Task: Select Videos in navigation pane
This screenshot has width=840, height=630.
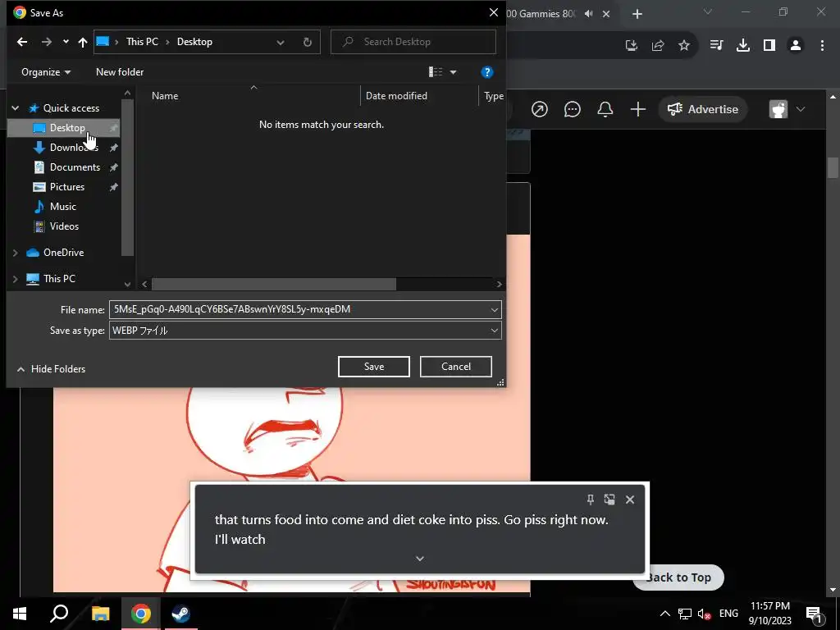Action: tap(64, 226)
